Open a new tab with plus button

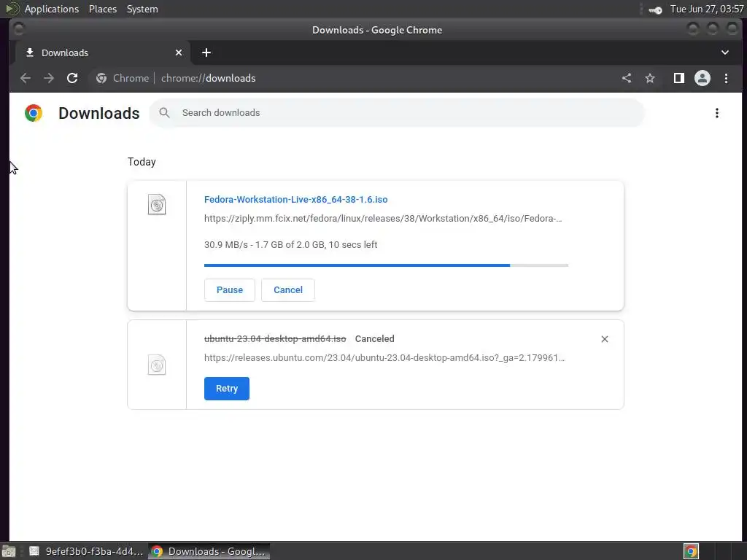click(206, 52)
